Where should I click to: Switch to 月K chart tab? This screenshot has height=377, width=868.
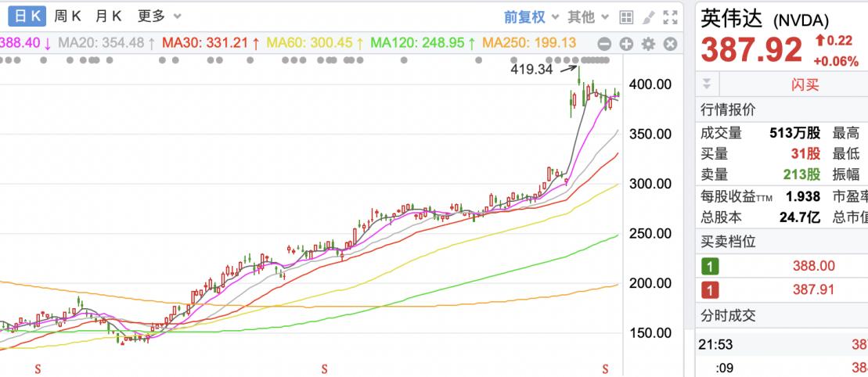click(108, 16)
